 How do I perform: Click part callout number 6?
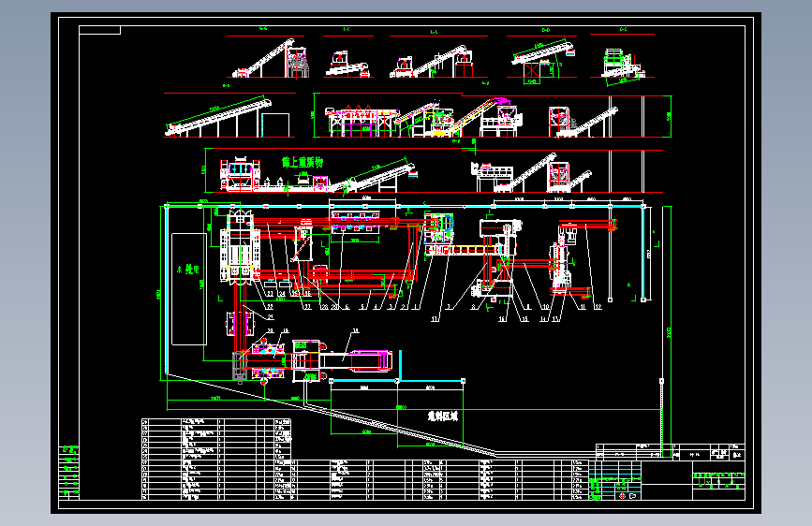coord(347,307)
